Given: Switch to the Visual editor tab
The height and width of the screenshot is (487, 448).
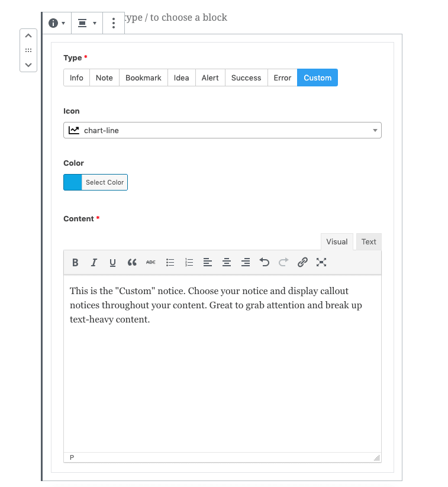Looking at the screenshot, I should [x=337, y=241].
